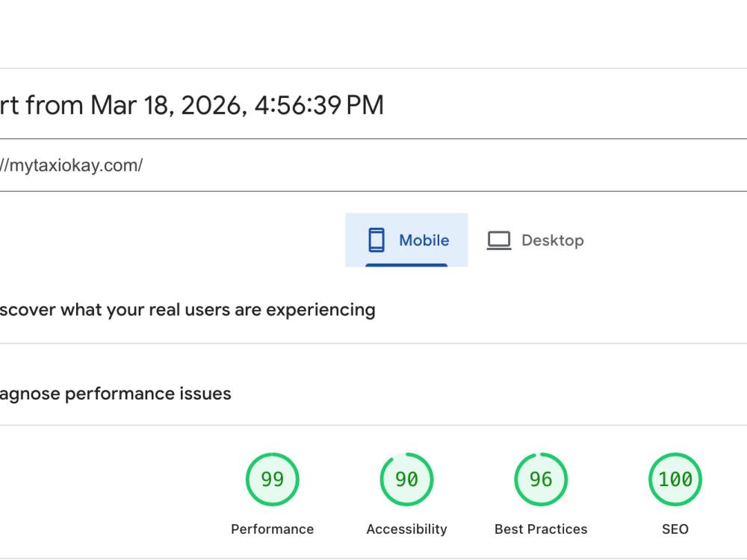Click the mytaxiokay.com URL field

point(373,165)
